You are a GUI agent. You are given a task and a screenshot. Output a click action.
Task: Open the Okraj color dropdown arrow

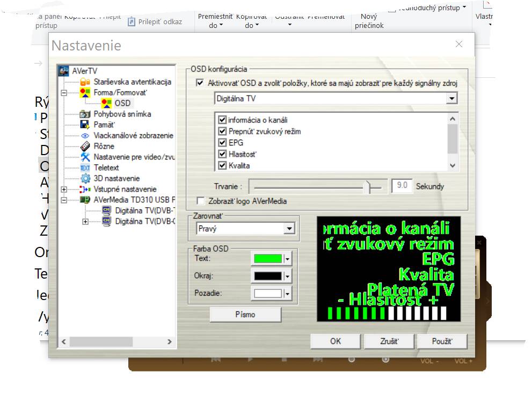click(x=287, y=276)
